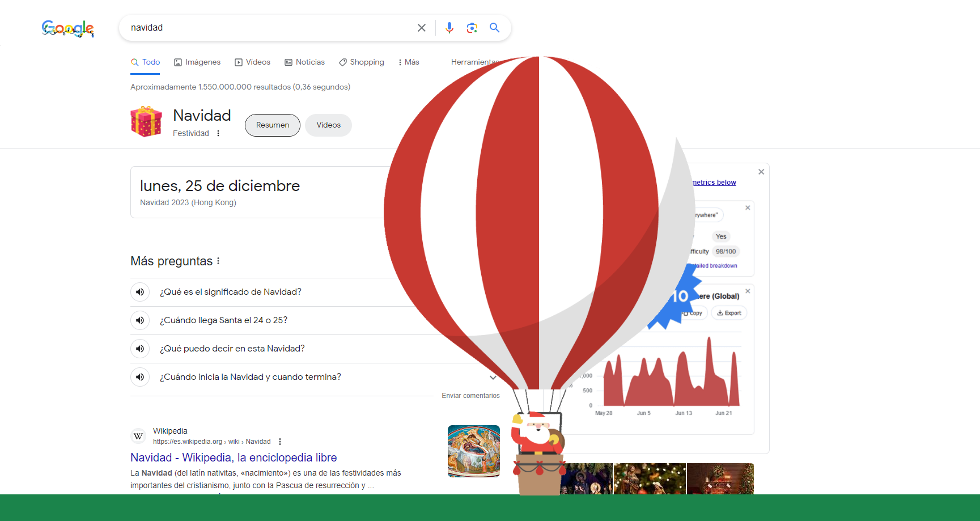
Task: Open the options dots beside Festividad
Action: (218, 133)
